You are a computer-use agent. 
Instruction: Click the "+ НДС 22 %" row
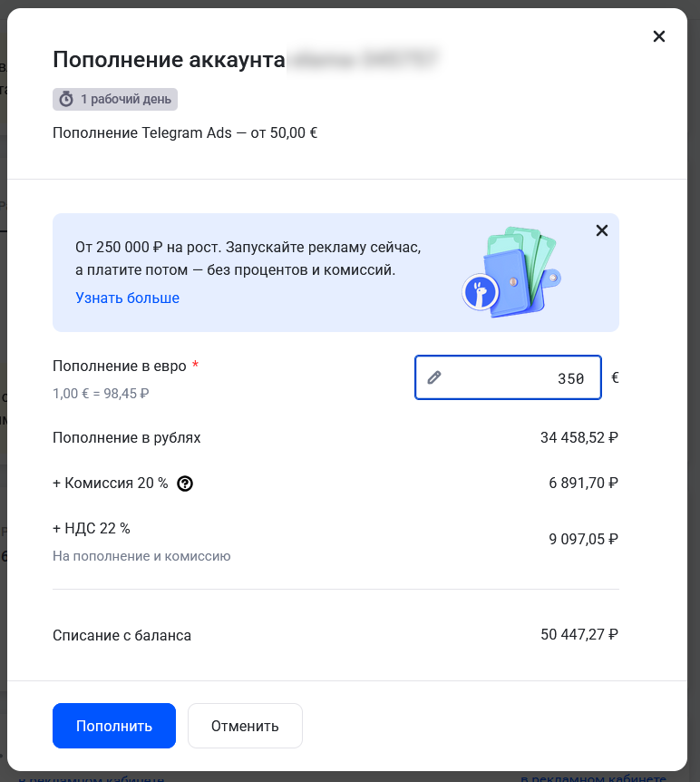90,528
